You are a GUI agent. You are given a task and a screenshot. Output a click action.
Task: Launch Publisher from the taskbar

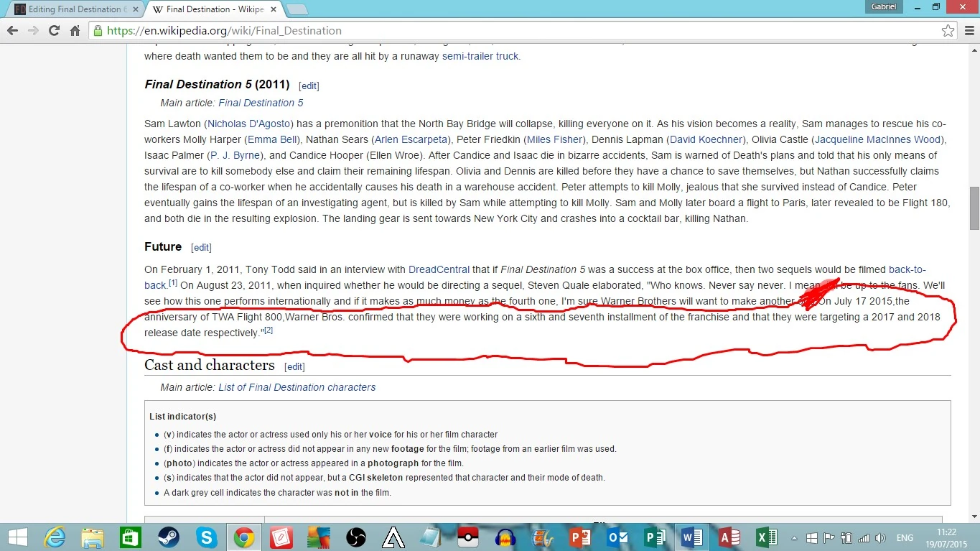tap(655, 537)
